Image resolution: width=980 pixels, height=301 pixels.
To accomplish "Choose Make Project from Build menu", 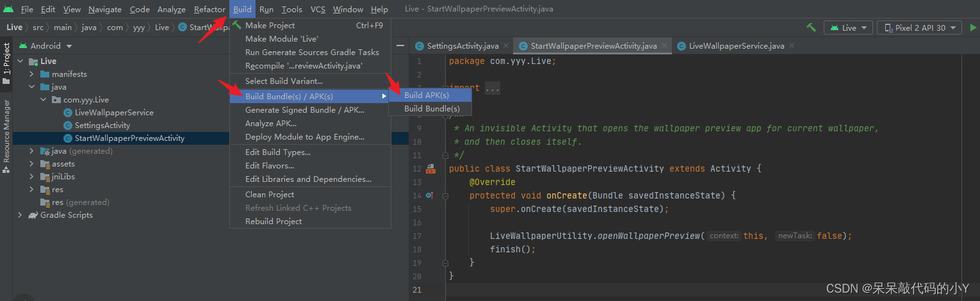I will [x=310, y=26].
